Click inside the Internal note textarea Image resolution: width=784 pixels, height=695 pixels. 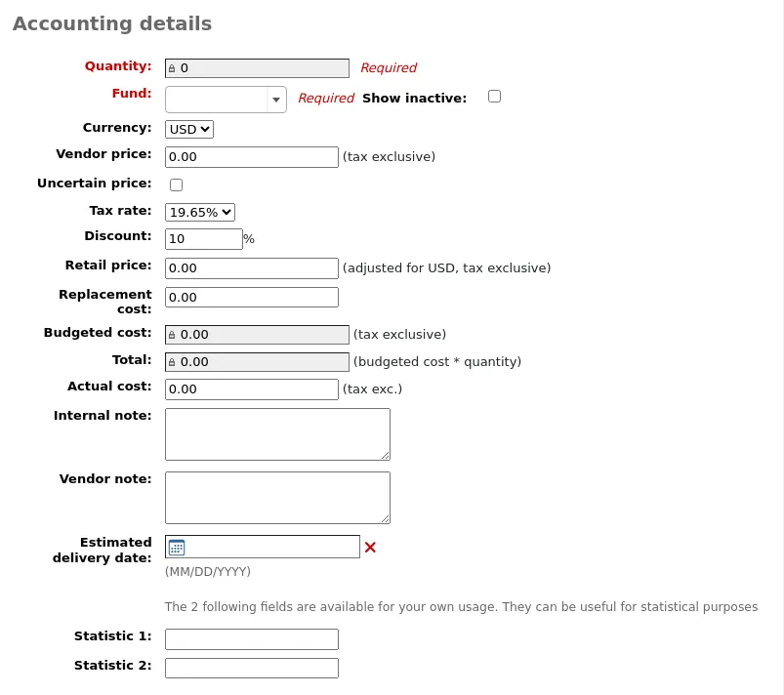coord(277,434)
